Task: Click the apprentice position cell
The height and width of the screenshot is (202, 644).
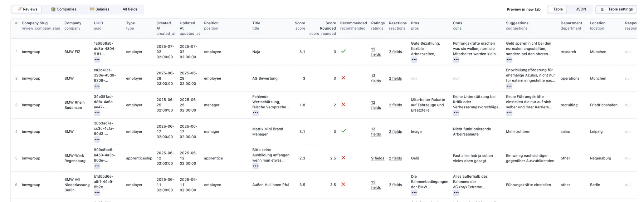Action: [214, 158]
